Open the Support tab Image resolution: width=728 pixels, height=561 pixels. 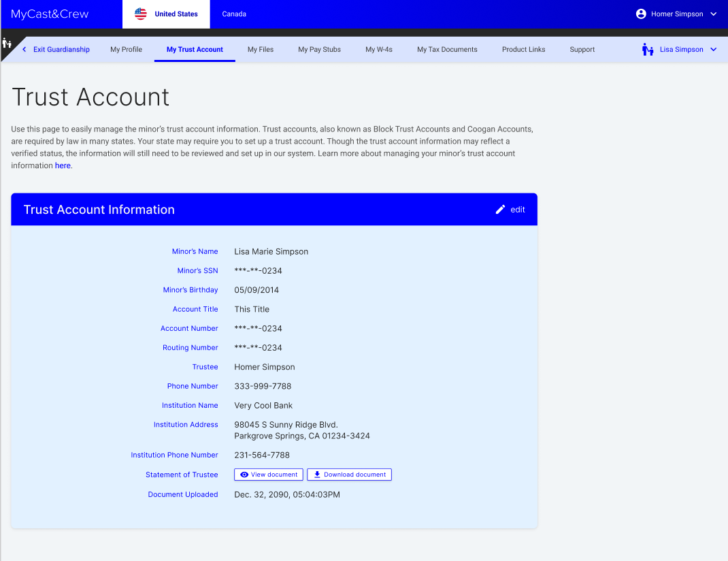pyautogui.click(x=582, y=49)
